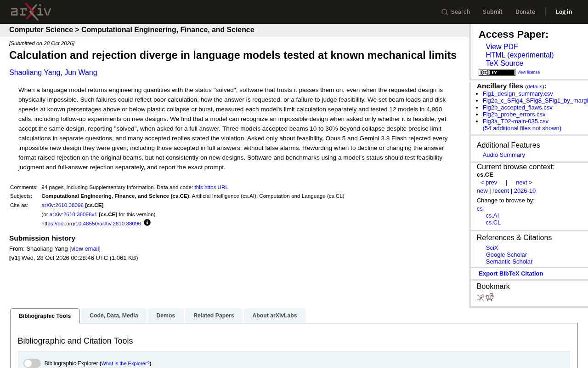The image size is (588, 368).
Task: Click the DOI info icon
Action: click(x=147, y=223)
